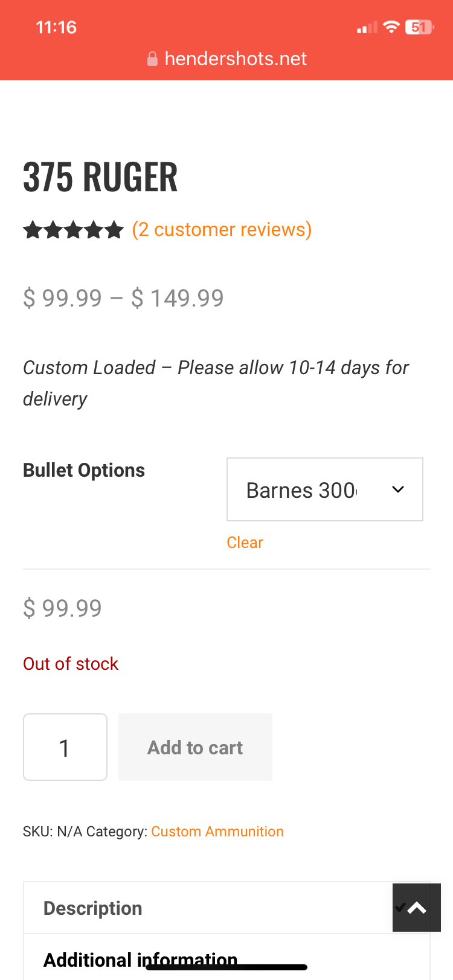Tap the battery level indicator
The height and width of the screenshot is (980, 453).
(419, 27)
